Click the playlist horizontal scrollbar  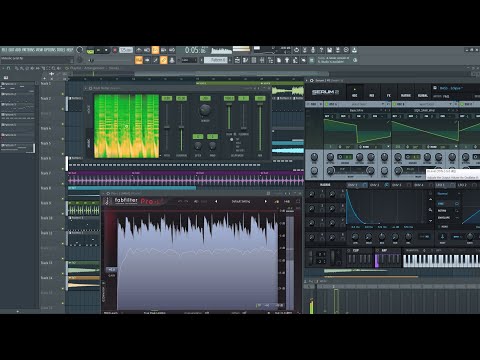click(x=232, y=74)
